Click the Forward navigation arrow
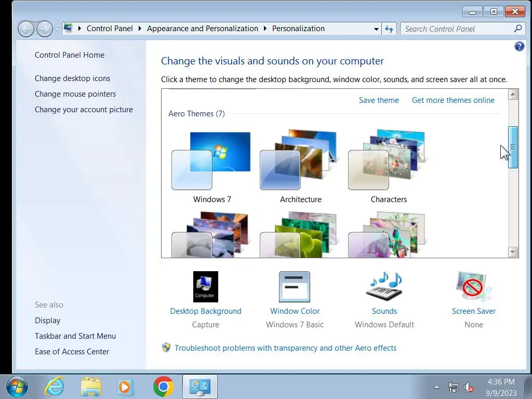Viewport: 532px width, 399px height. [45, 29]
